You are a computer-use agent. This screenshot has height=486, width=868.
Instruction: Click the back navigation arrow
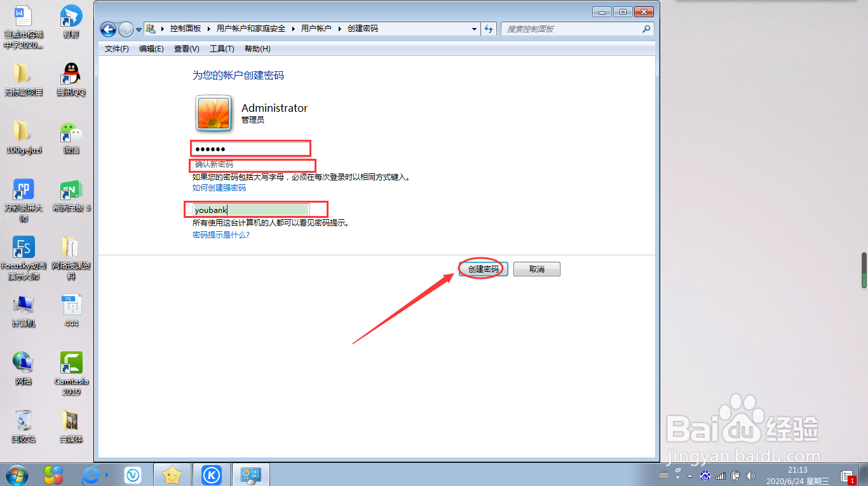click(108, 29)
